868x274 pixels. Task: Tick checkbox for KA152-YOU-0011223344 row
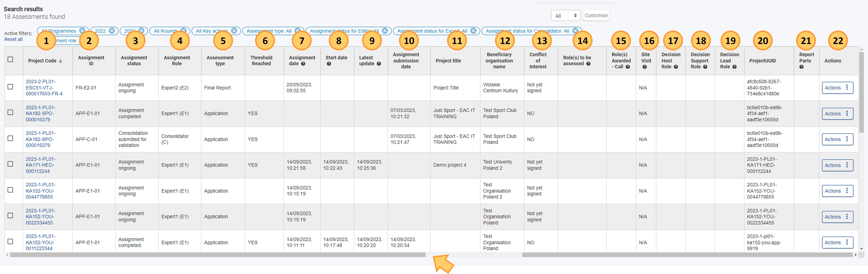[x=10, y=241]
